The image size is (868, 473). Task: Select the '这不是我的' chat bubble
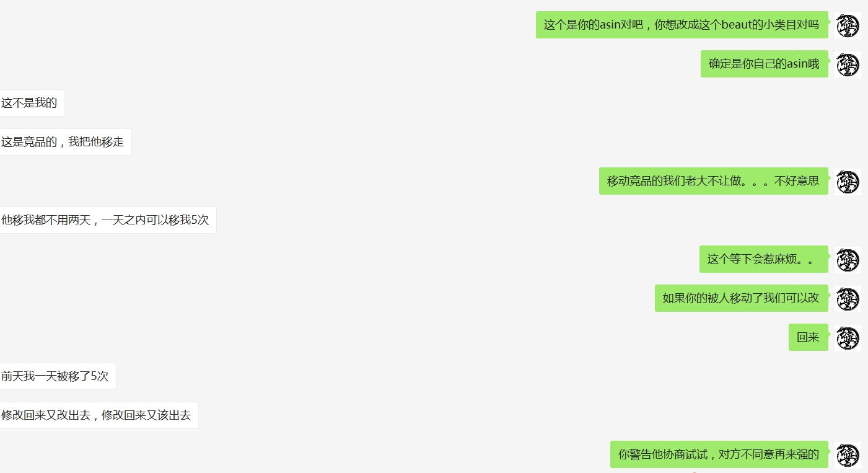click(32, 103)
